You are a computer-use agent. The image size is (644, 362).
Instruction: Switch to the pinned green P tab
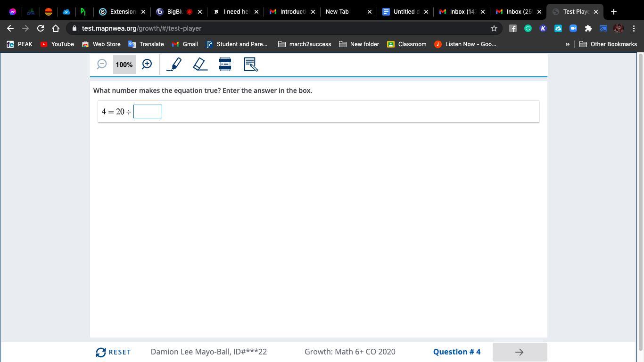click(x=83, y=12)
